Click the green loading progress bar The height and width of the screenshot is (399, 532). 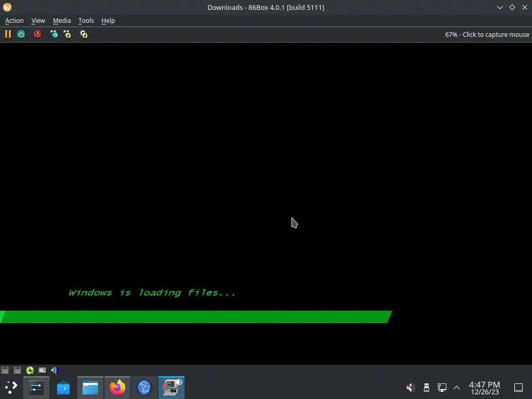pos(196,317)
